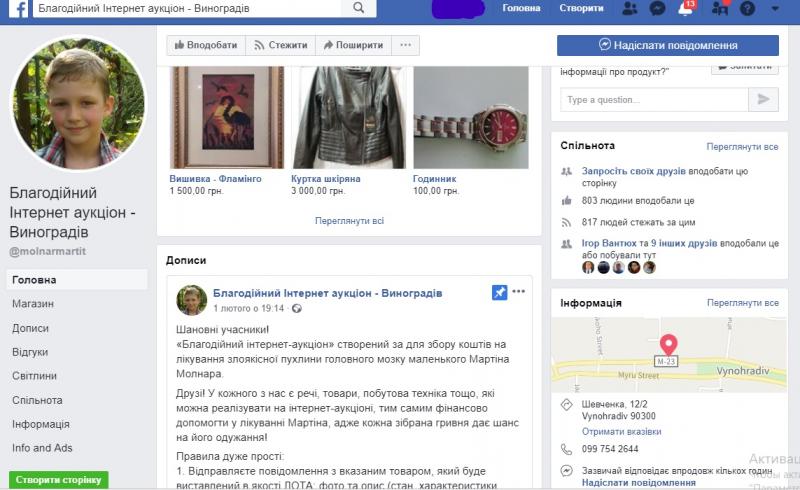Click the map location marker
800x490 pixels.
(668, 345)
